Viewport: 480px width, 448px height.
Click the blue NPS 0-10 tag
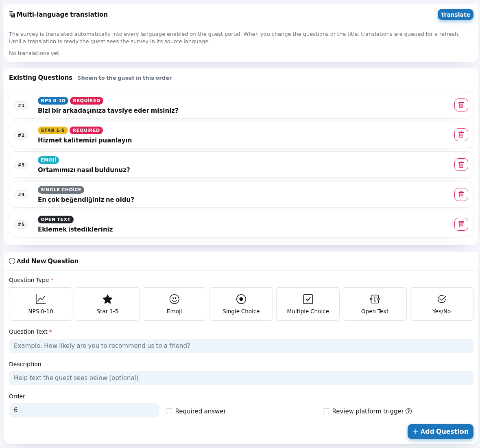click(53, 101)
